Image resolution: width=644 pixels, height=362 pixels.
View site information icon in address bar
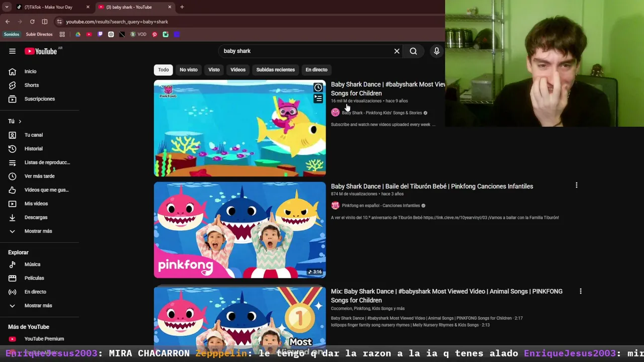click(x=59, y=22)
